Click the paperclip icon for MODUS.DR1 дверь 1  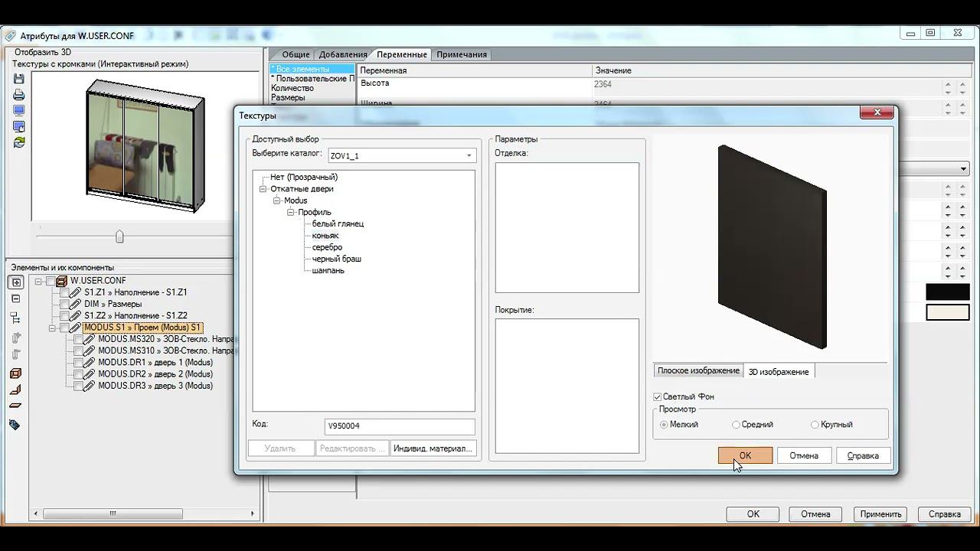[x=90, y=362]
